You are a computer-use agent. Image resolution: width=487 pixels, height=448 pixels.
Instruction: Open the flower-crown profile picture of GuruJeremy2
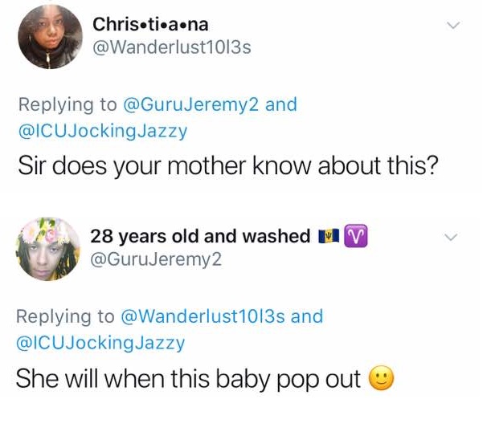click(x=48, y=248)
